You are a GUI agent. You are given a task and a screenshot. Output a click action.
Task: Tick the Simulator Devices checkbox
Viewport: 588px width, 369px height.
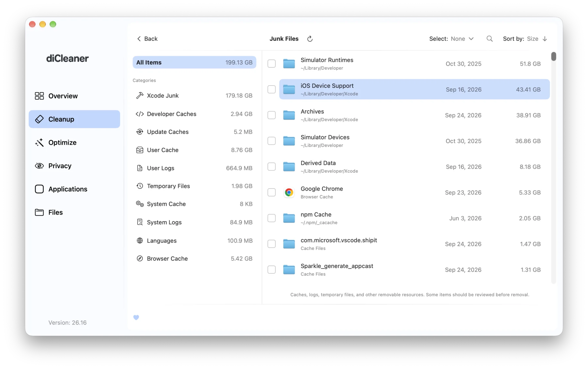click(x=271, y=141)
